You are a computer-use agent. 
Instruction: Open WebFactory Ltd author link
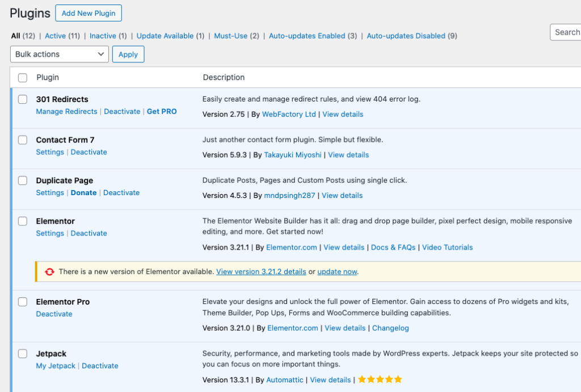click(289, 114)
